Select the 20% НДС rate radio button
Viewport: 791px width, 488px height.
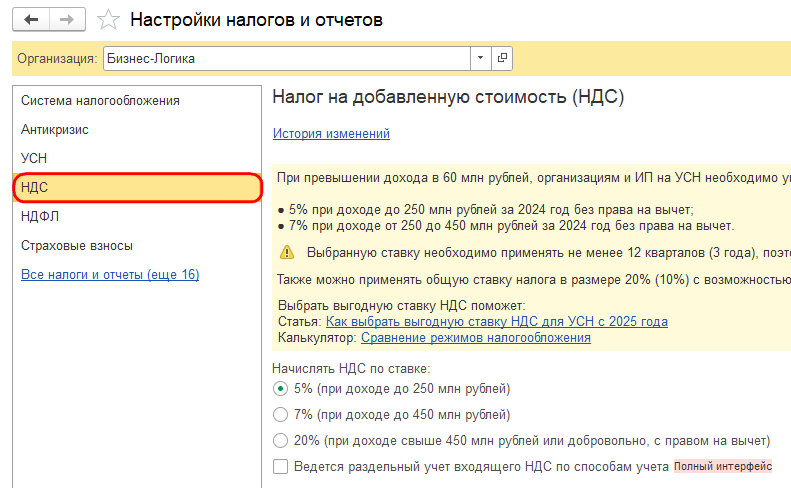280,441
